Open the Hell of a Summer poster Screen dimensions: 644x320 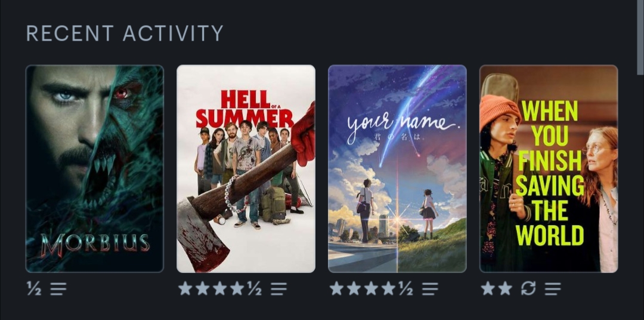coord(246,168)
